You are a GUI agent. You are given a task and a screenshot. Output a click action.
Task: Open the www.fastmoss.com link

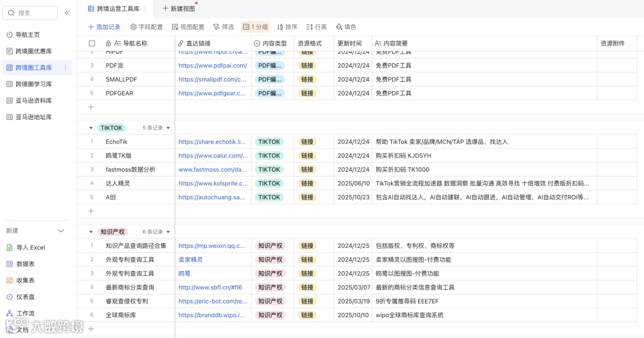coord(213,170)
